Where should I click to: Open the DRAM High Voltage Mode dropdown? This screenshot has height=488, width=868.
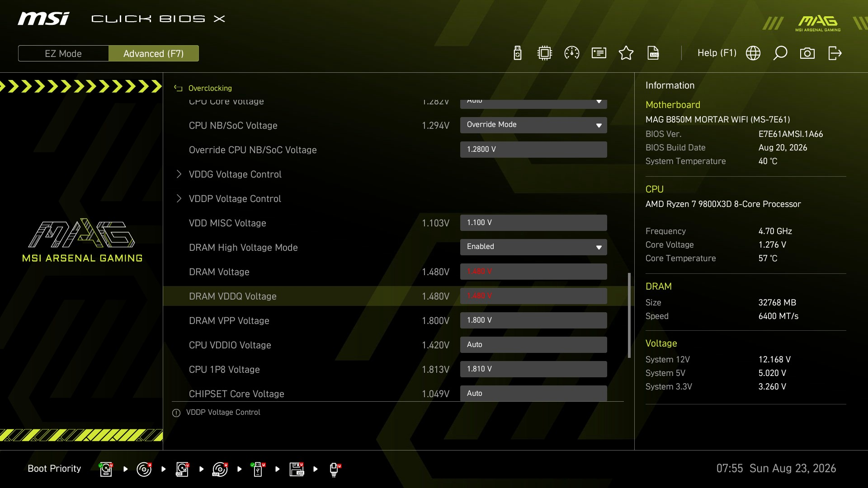[x=533, y=247]
